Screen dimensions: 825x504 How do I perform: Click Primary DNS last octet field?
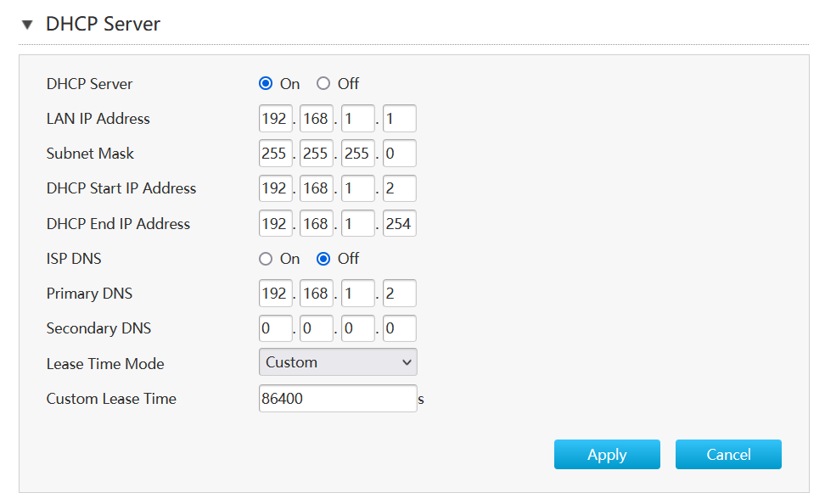point(399,294)
